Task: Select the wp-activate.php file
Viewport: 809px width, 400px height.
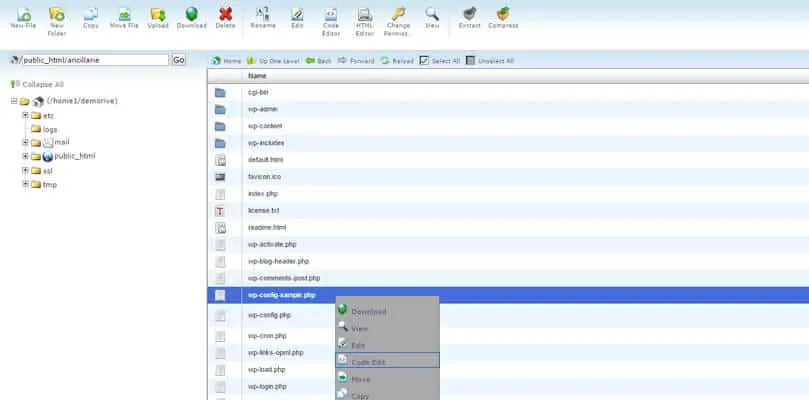Action: [508, 244]
